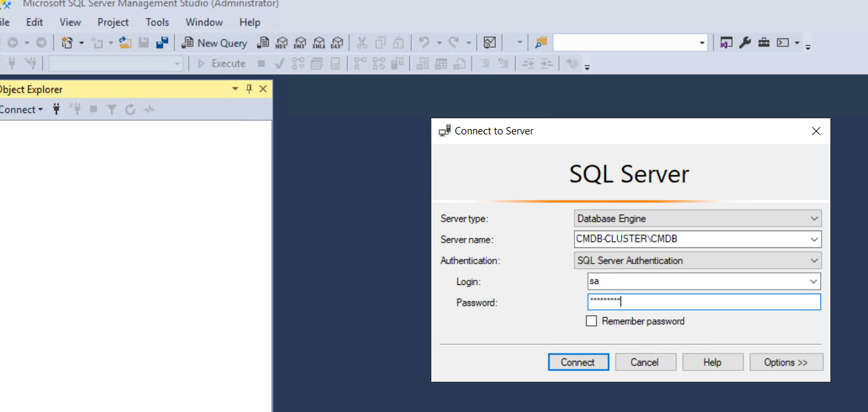Screen dimensions: 868x412
Task: Expand the Authentication dropdown
Action: click(814, 260)
